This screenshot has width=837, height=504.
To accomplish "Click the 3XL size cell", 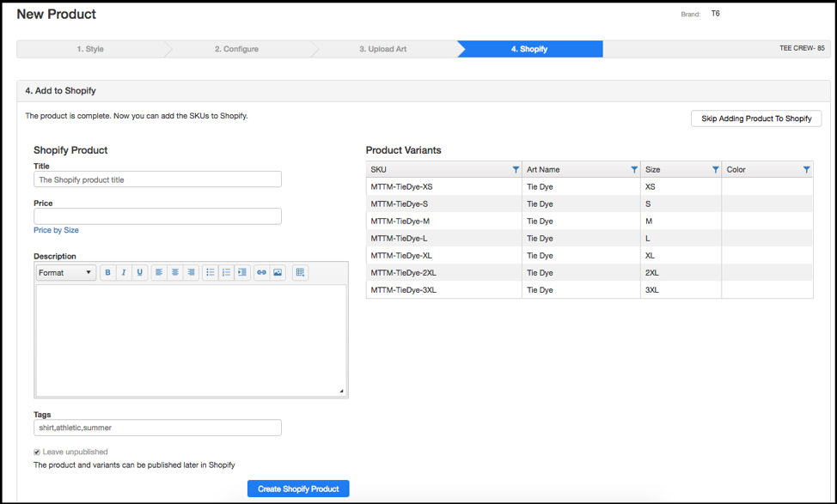I will [x=681, y=289].
